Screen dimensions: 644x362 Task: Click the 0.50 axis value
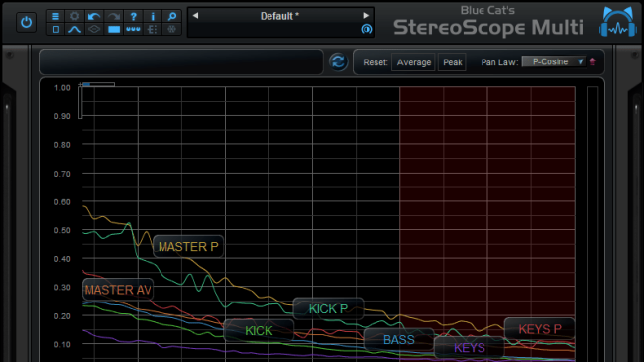62,230
